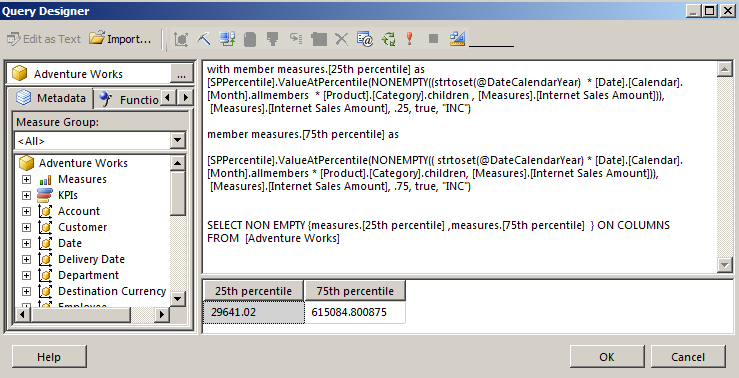
Task: Confirm with the OK button
Action: click(x=607, y=357)
